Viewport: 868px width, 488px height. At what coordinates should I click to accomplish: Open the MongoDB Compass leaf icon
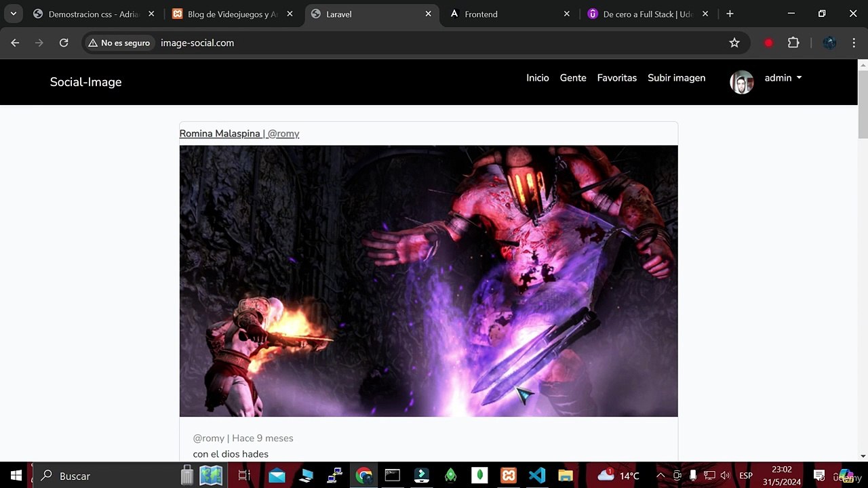click(x=479, y=476)
